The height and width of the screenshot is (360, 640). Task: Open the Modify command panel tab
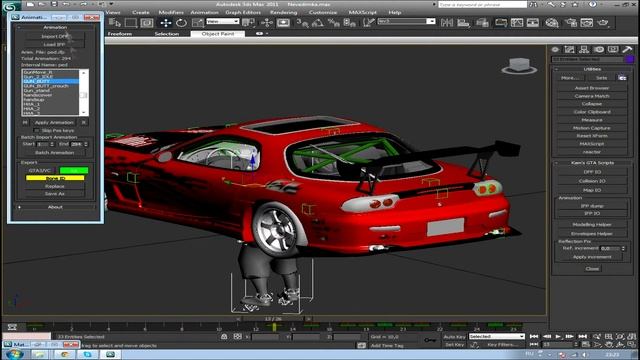(x=569, y=49)
